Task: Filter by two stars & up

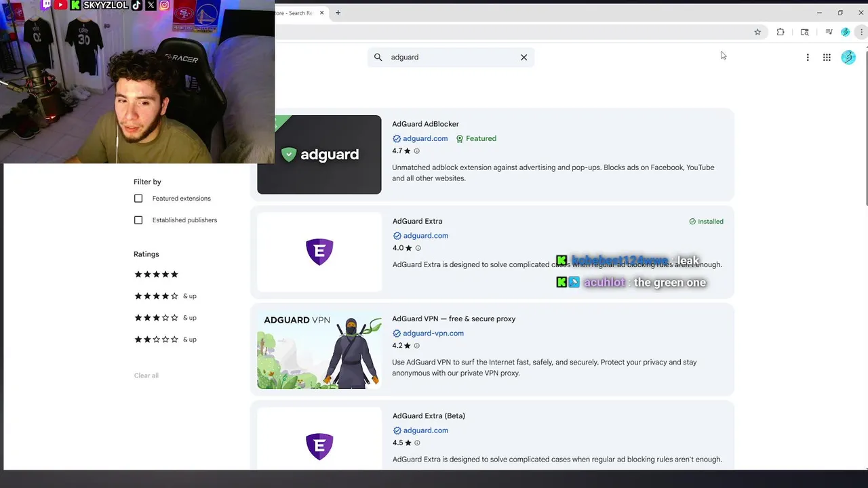Action: point(165,340)
